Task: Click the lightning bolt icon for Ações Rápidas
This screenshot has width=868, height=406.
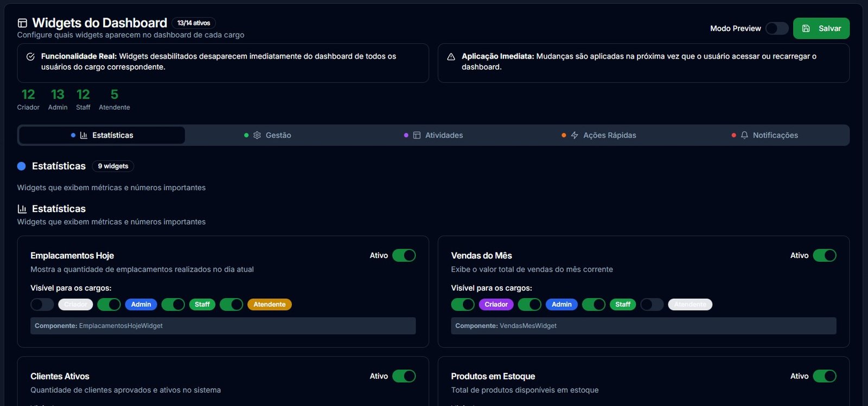Action: click(575, 135)
